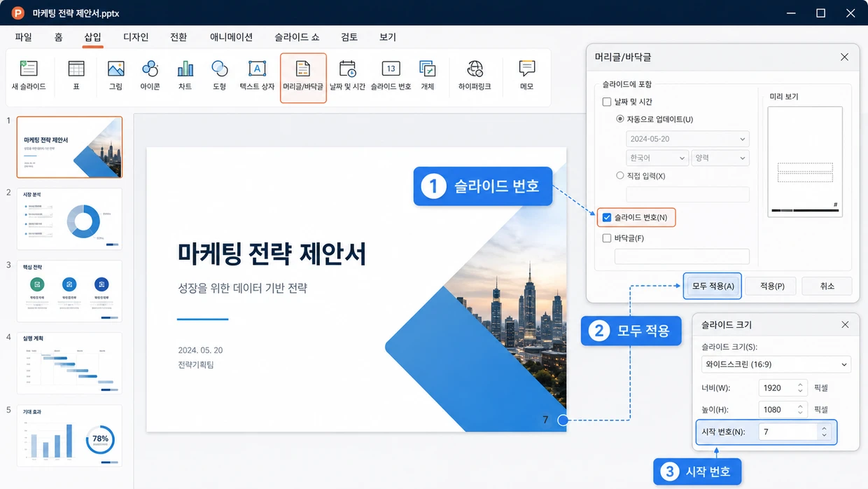The height and width of the screenshot is (489, 868).
Task: Select slide 5 thumbnail 기대 효과
Action: point(69,435)
